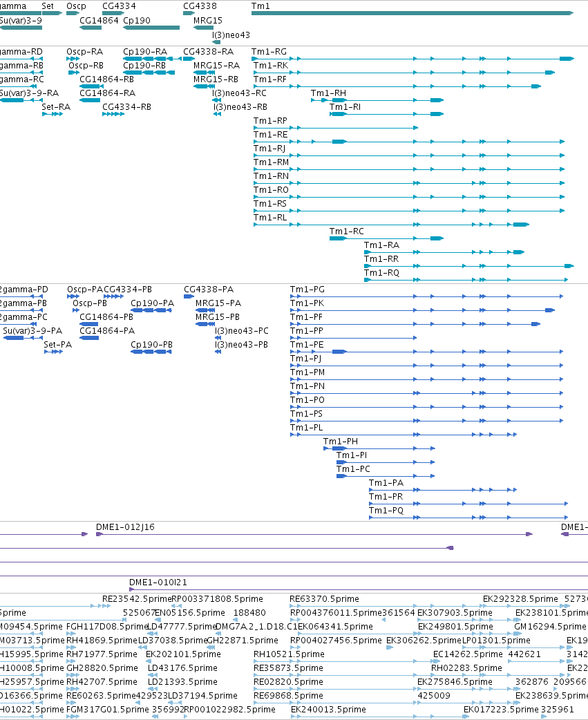The image size is (588, 720).
Task: Click polypeptide Tm1-PH
Action: click(x=379, y=448)
